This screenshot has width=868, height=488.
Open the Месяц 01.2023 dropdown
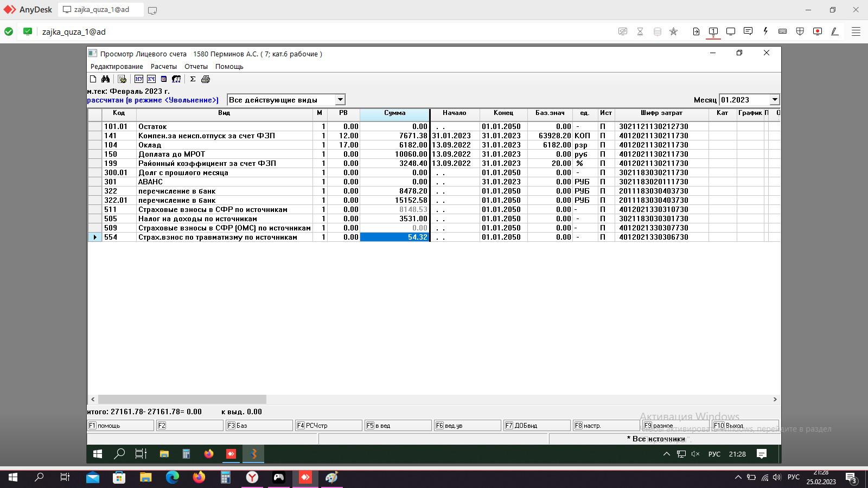(x=775, y=100)
